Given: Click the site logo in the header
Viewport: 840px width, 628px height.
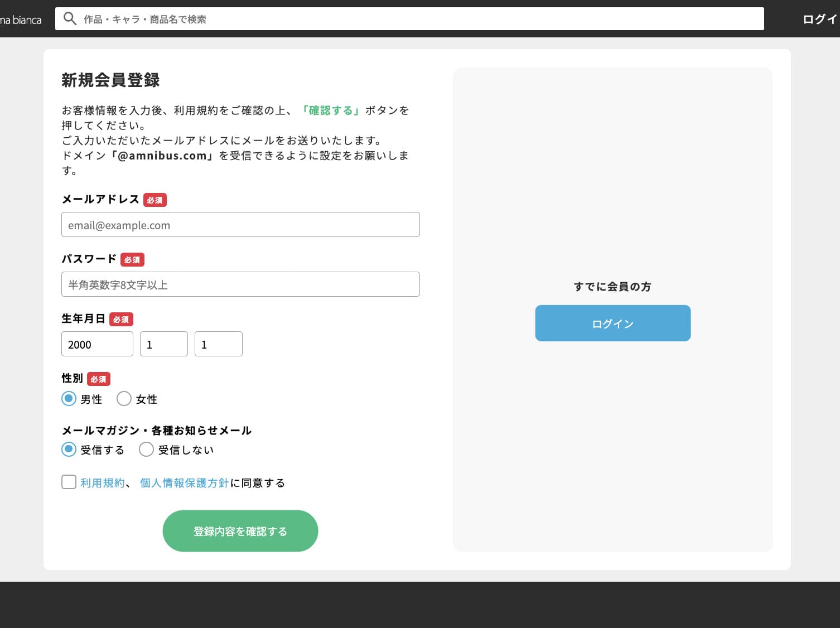Looking at the screenshot, I should click(x=21, y=18).
